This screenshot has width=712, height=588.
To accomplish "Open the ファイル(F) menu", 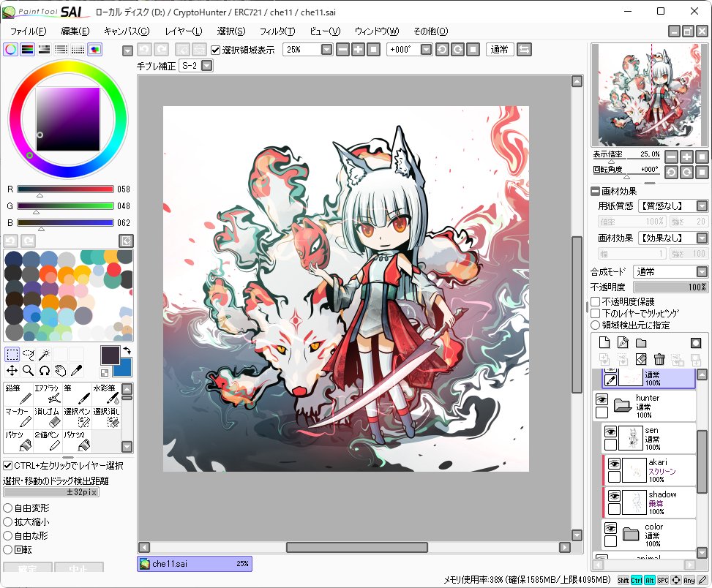I will (28, 31).
